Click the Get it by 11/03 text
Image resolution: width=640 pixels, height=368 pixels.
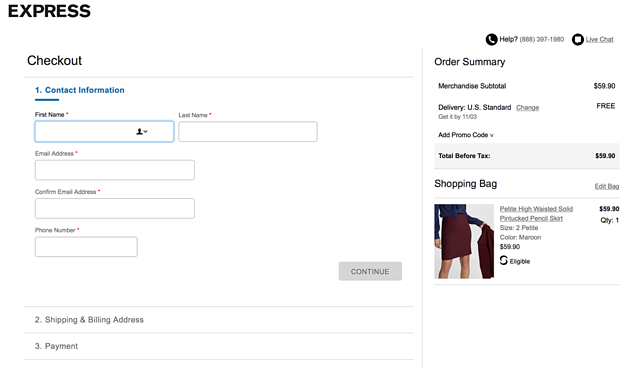(457, 117)
